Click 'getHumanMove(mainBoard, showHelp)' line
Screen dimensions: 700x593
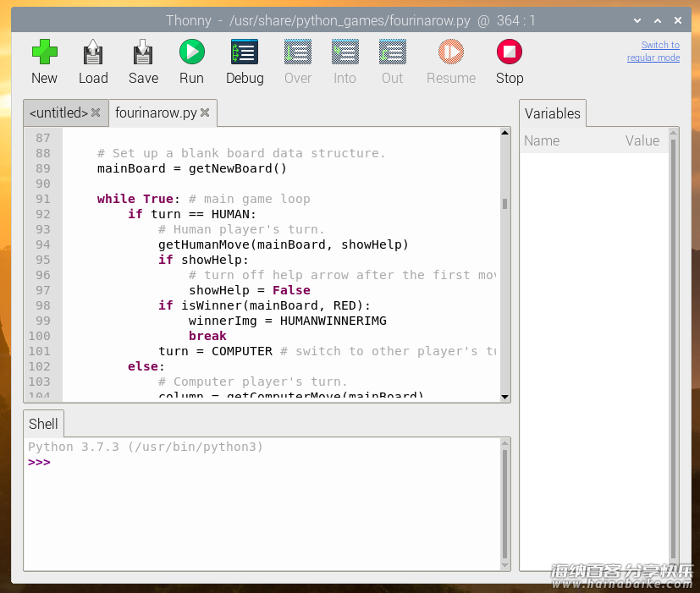coord(283,244)
